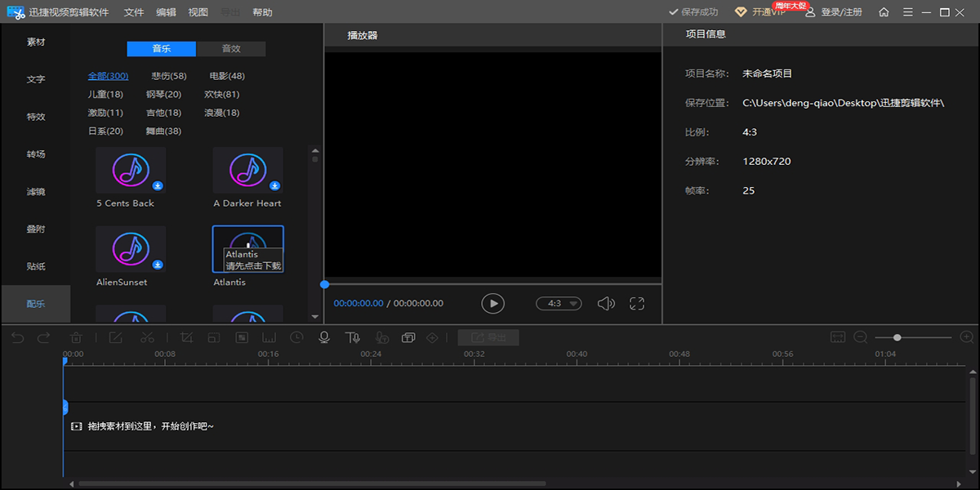Download the 5 Cents Back track
Viewport: 980px width, 490px height.
click(158, 185)
